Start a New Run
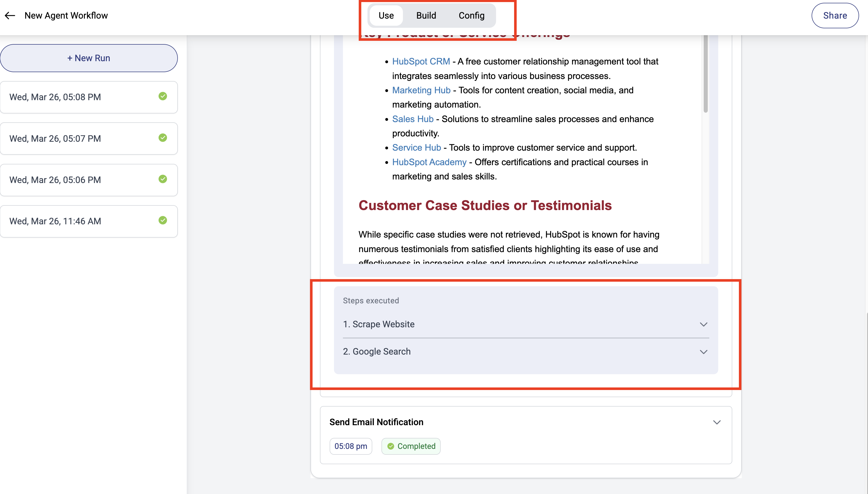Image resolution: width=868 pixels, height=494 pixels. (89, 58)
